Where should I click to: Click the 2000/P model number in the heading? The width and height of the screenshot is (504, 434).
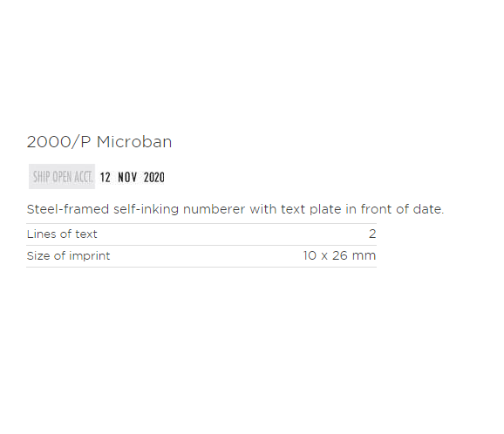click(58, 142)
